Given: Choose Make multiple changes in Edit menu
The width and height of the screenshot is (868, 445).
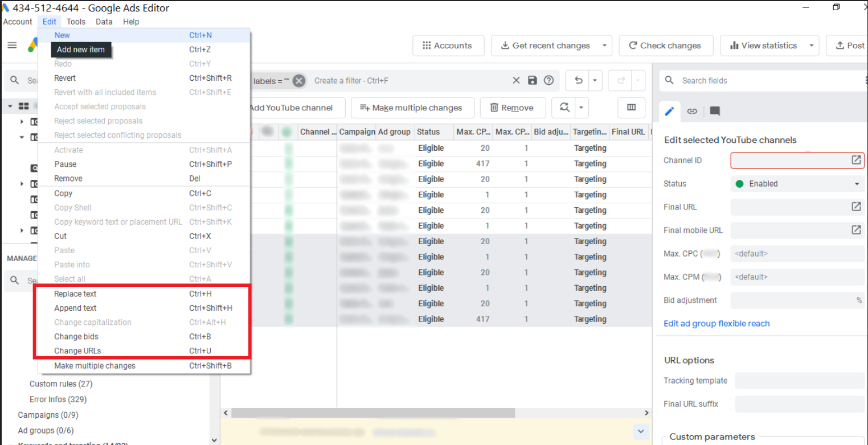Looking at the screenshot, I should [x=144, y=365].
